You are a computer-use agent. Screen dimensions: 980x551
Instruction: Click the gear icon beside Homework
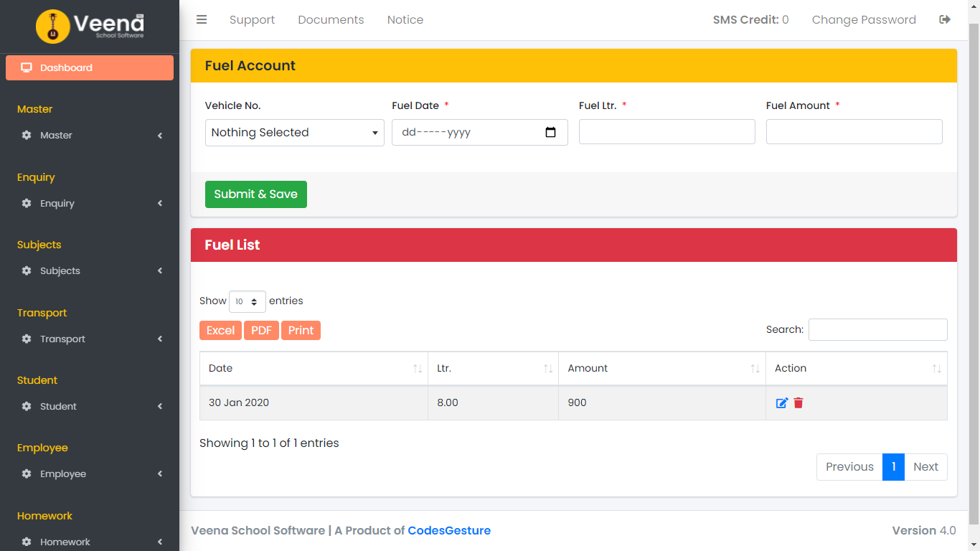(x=27, y=542)
